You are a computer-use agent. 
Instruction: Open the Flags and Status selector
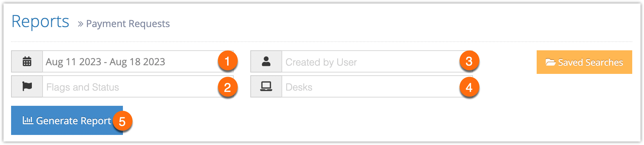coord(138,86)
